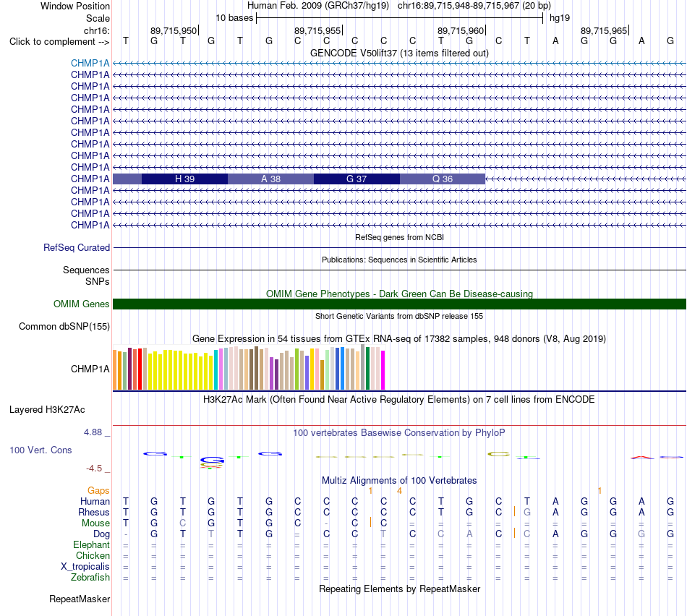Click the OMIM Genes track label
This screenshot has height=616, width=687.
coord(81,304)
